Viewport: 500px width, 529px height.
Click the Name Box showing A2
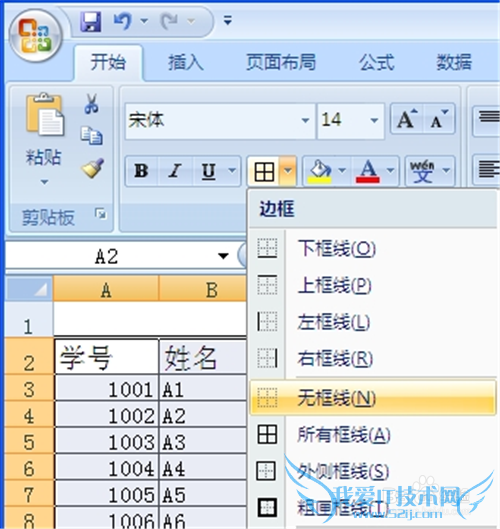coord(107,256)
